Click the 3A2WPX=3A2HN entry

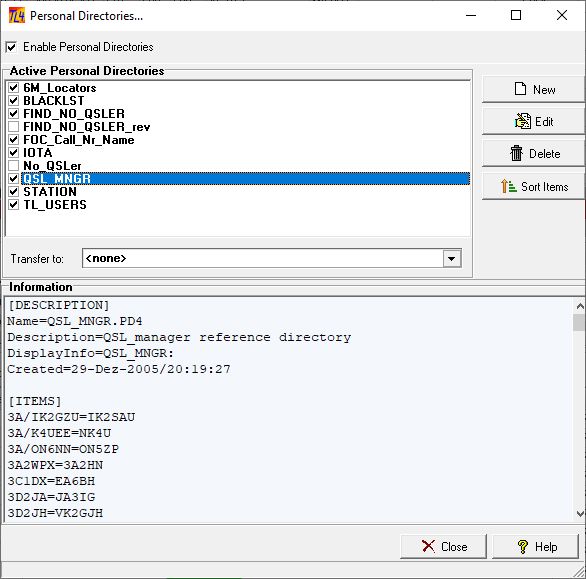55,465
